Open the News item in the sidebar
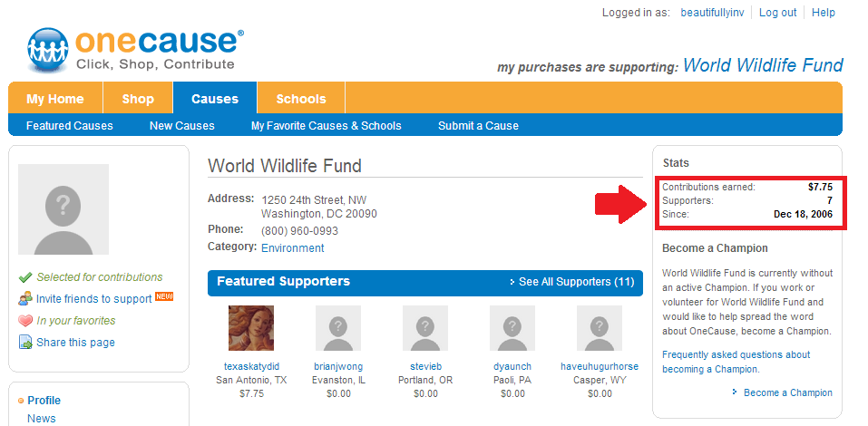868x426 pixels. coord(42,419)
